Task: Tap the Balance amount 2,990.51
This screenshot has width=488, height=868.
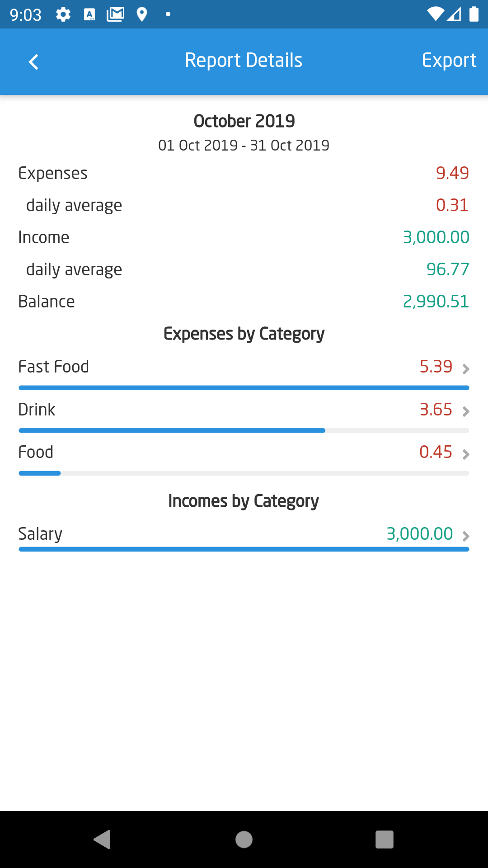Action: 436,302
